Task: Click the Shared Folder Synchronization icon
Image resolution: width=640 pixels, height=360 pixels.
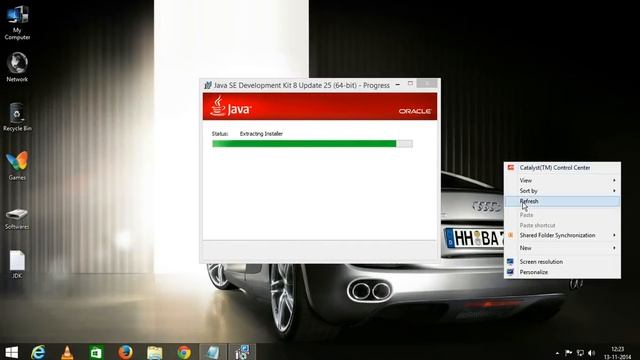Action: coord(511,236)
